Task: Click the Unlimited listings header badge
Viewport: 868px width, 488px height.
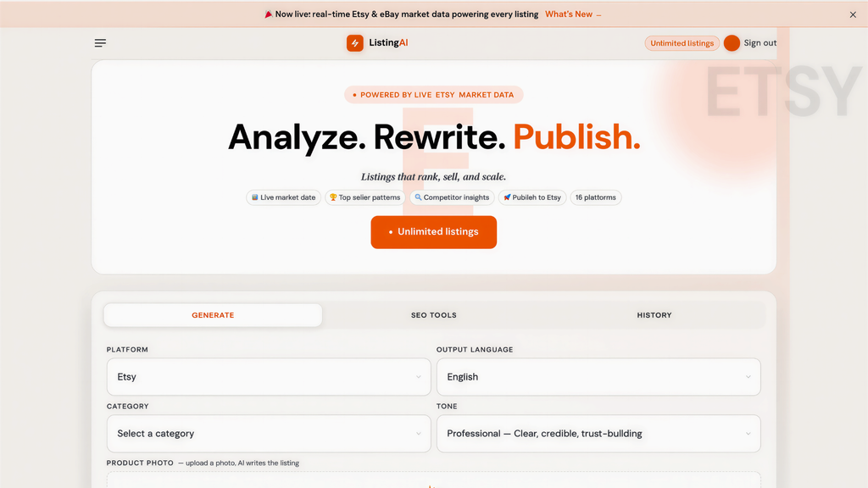Action: 682,43
